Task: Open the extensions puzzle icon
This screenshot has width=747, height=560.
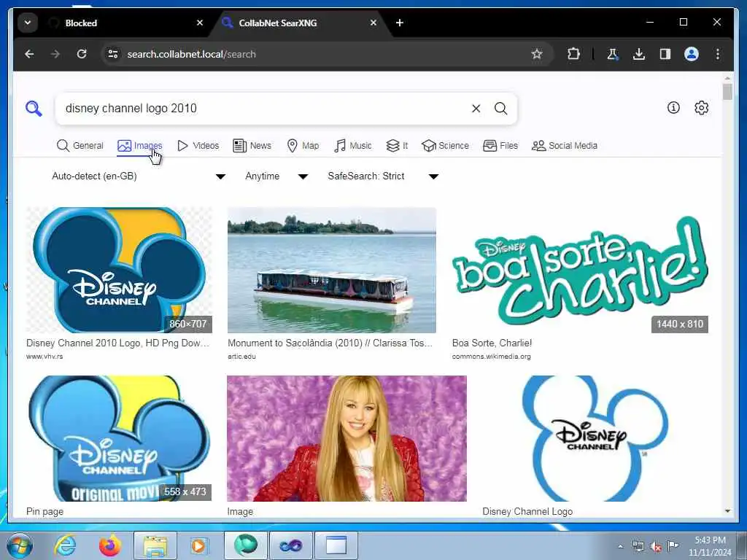Action: point(573,54)
